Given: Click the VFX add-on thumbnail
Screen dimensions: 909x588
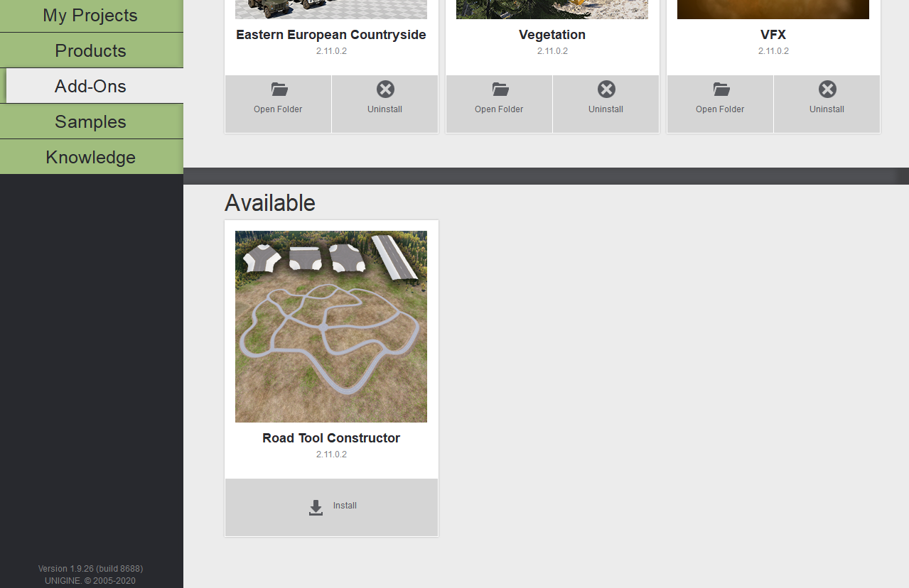Looking at the screenshot, I should pos(773,9).
